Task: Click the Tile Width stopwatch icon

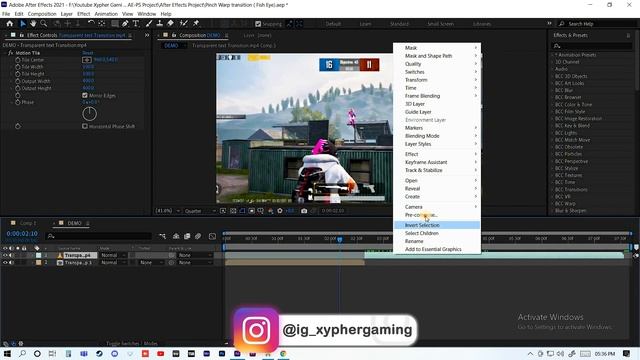Action: [18, 67]
